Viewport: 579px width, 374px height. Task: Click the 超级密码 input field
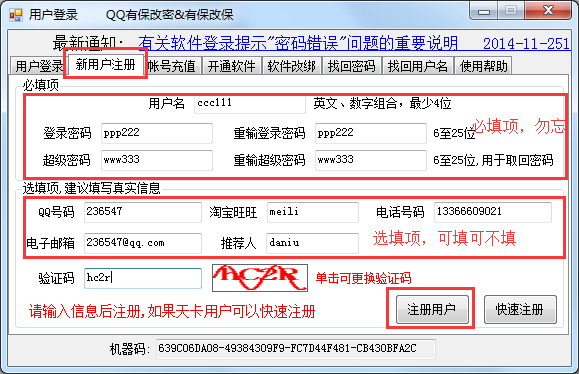(157, 160)
